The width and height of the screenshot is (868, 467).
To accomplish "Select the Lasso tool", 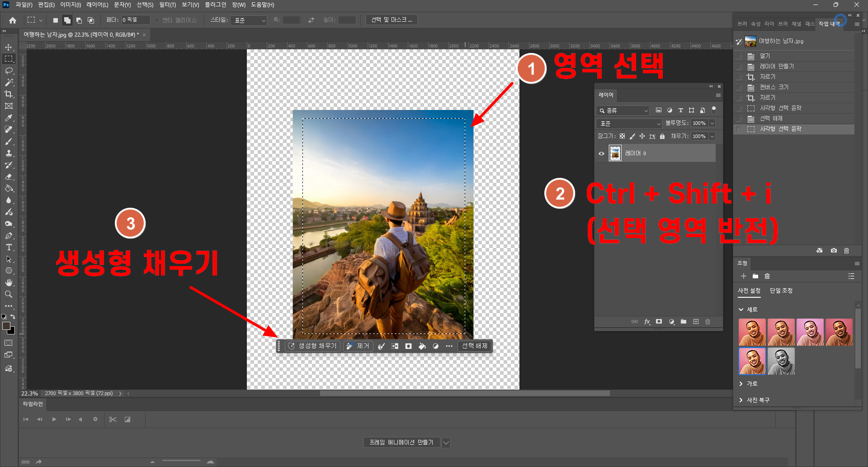I will tap(9, 71).
